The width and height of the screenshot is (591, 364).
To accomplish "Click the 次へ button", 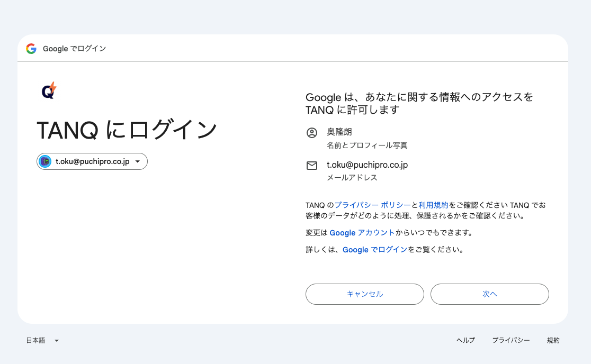I will point(490,294).
